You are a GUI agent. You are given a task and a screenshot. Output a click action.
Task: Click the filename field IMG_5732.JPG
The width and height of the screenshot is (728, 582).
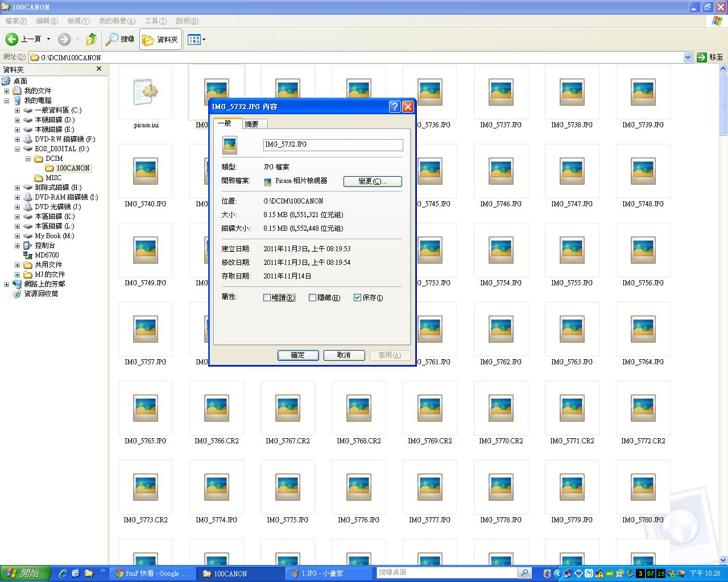click(333, 145)
